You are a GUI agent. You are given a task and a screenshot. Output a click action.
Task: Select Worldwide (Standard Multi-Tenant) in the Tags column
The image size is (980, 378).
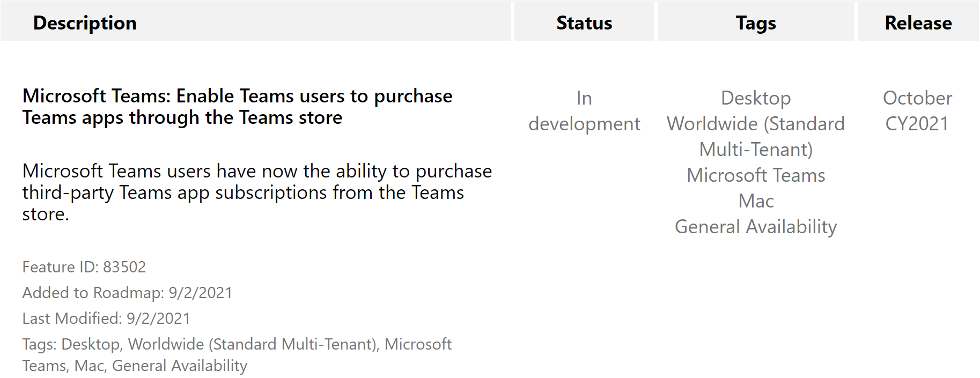(756, 137)
